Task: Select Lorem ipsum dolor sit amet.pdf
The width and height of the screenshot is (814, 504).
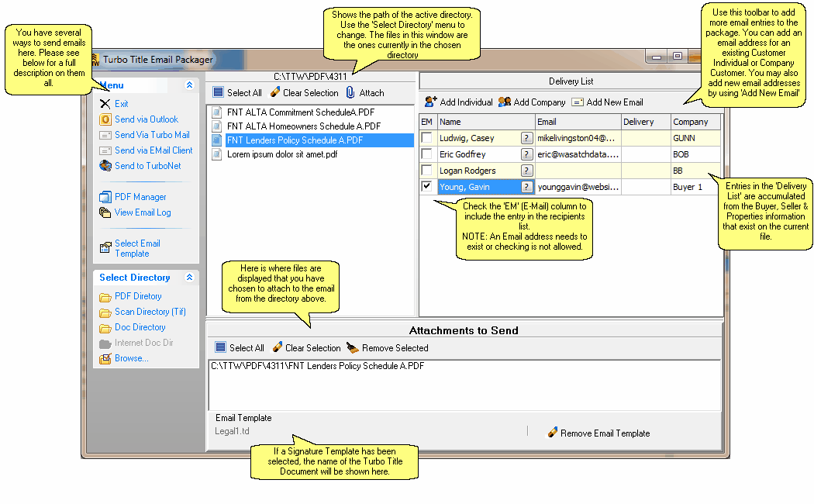Action: click(282, 154)
